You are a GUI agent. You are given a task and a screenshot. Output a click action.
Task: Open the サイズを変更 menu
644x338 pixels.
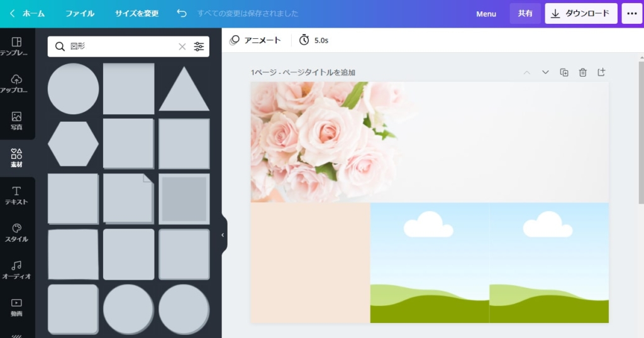(136, 13)
